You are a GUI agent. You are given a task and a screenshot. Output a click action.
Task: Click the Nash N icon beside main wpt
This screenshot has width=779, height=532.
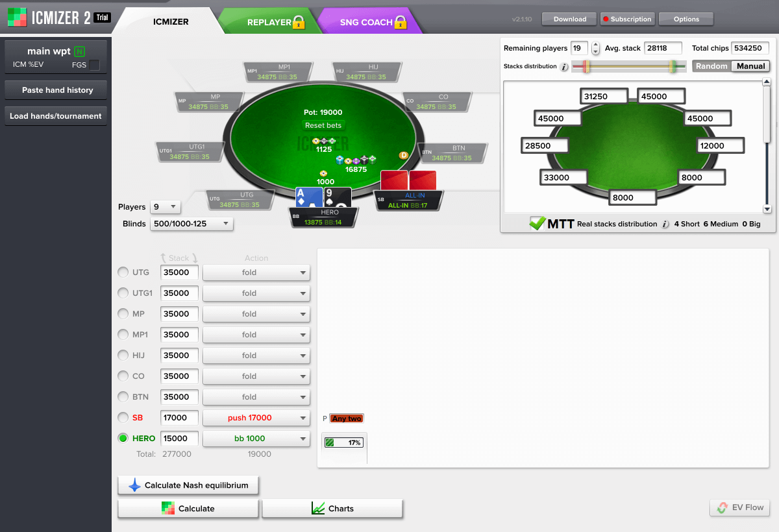tap(79, 51)
